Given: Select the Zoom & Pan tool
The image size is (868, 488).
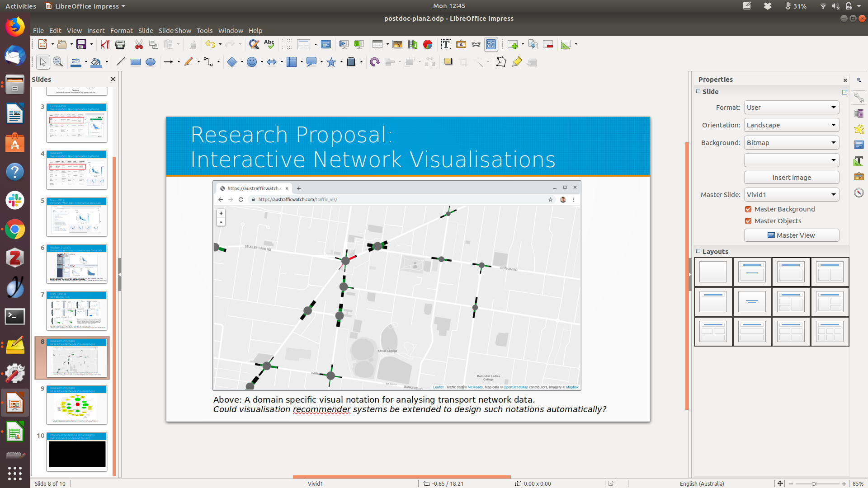Looking at the screenshot, I should coord(58,62).
